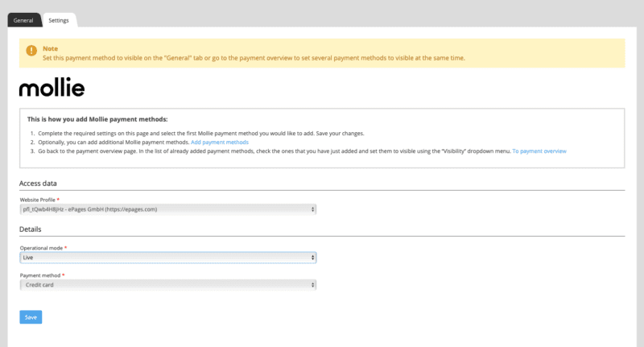Change the Operational mode dropdown
The height and width of the screenshot is (347, 644).
pyautogui.click(x=168, y=258)
